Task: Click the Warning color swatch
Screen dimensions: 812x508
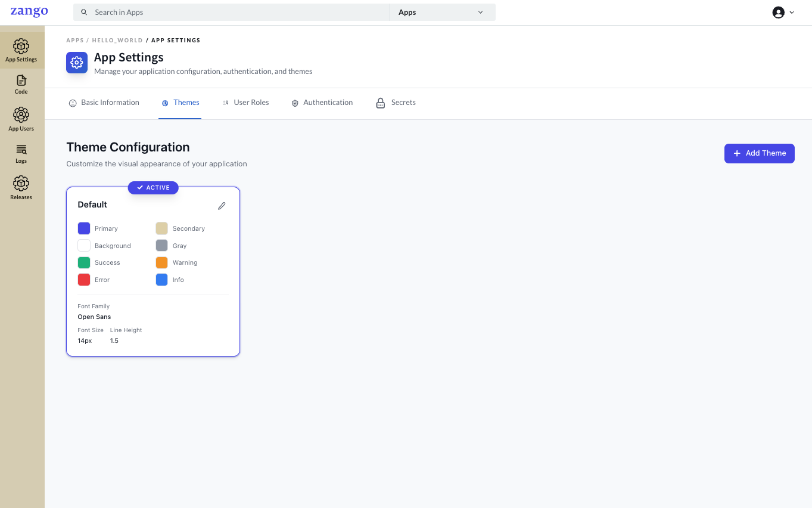Action: (x=161, y=262)
